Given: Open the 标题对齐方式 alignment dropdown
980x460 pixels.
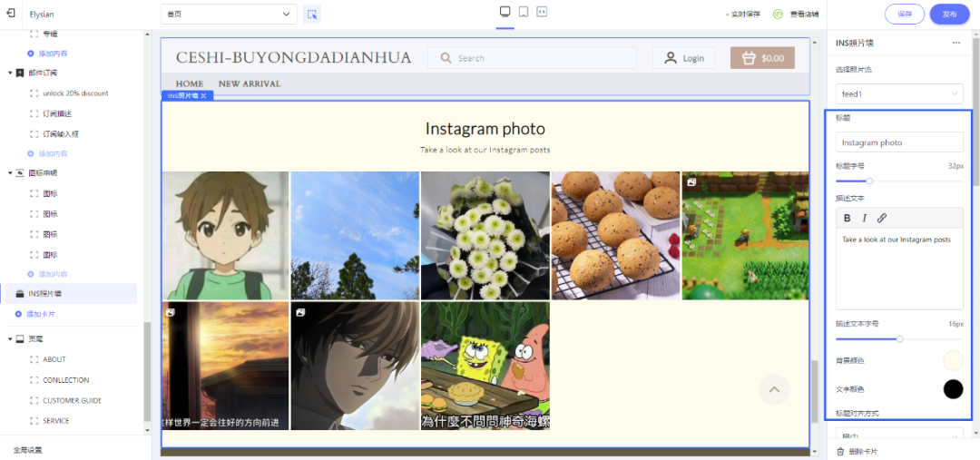Looking at the screenshot, I should (x=899, y=435).
